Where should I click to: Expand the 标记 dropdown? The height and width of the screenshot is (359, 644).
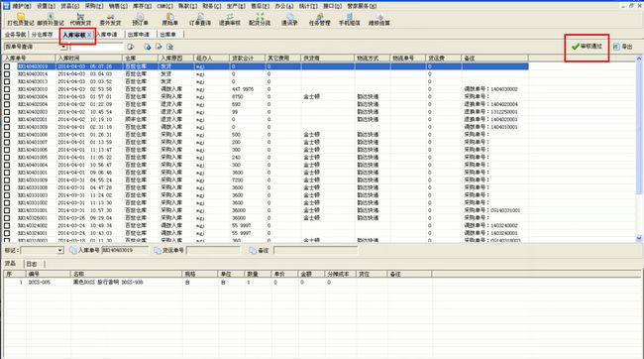[60, 251]
